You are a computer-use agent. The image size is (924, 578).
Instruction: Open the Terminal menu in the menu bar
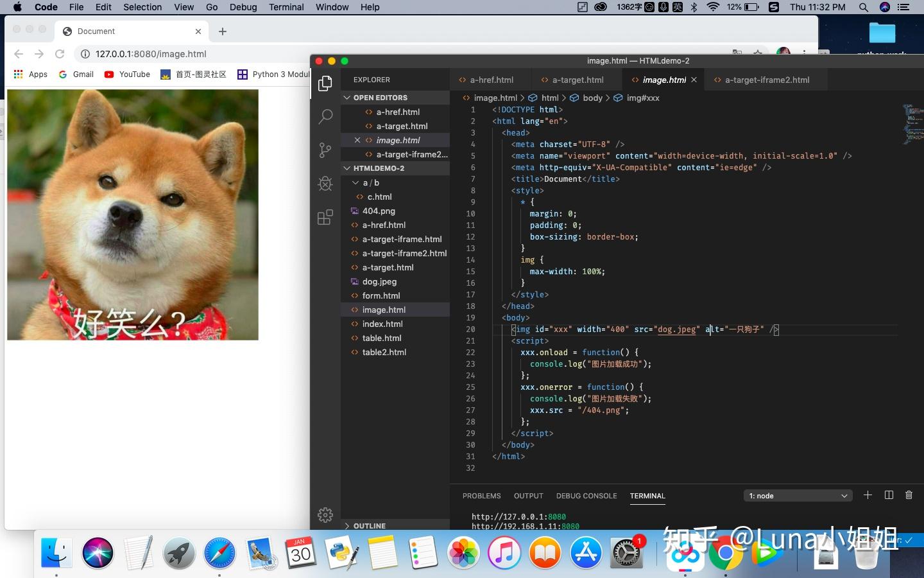pyautogui.click(x=286, y=7)
